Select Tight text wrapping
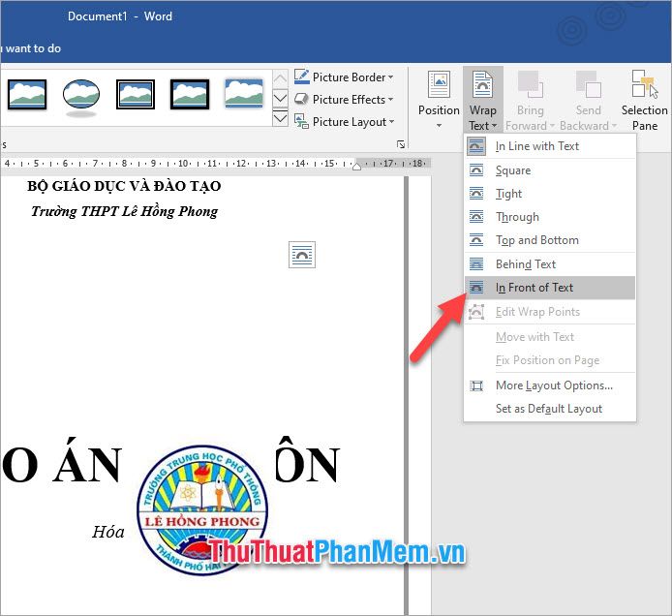Viewport: 672px width, 616px height. pyautogui.click(x=509, y=194)
